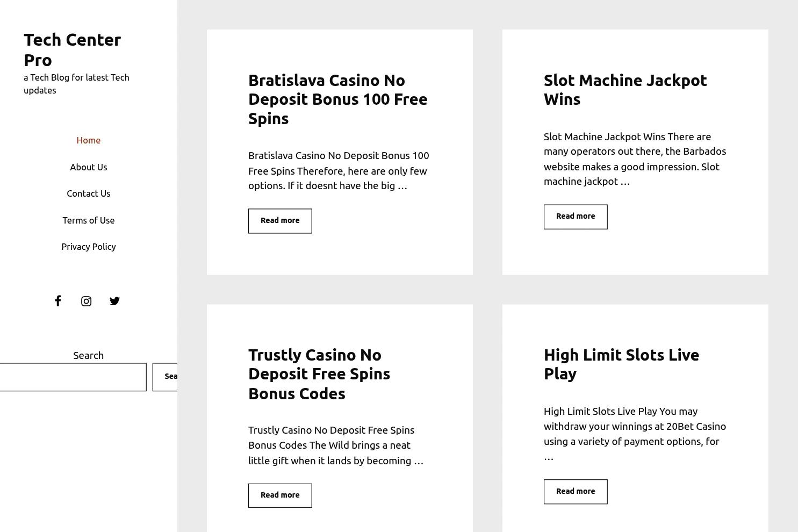This screenshot has width=798, height=532.
Task: Open Terms of Use page
Action: click(x=89, y=220)
